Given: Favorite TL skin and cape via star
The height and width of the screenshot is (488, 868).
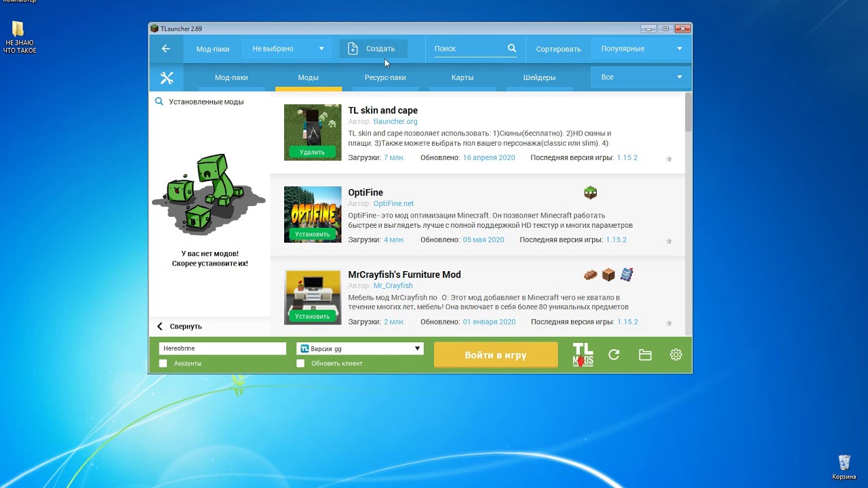Looking at the screenshot, I should click(x=669, y=159).
